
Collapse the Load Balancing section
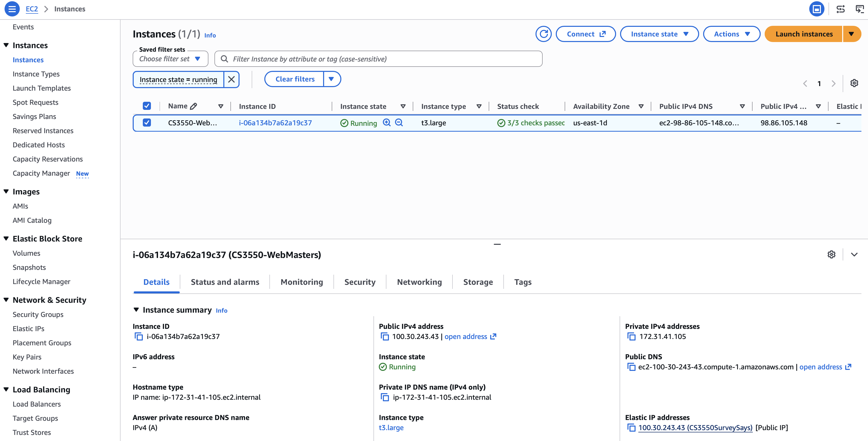click(6, 389)
